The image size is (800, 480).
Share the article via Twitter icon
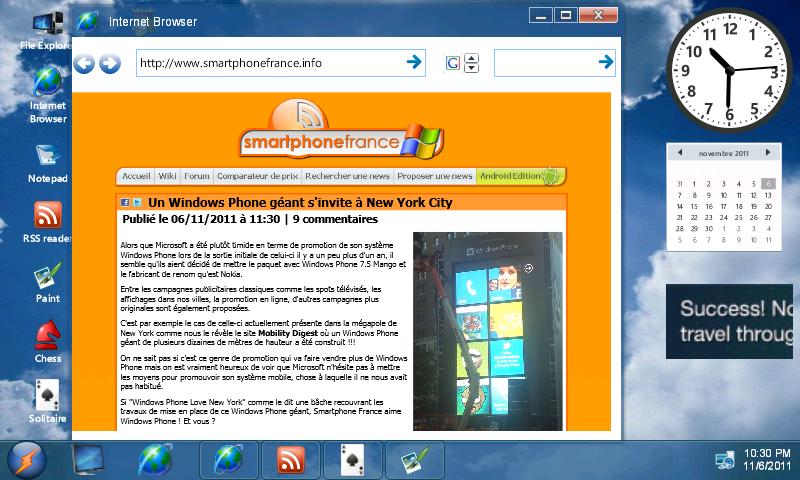[137, 203]
